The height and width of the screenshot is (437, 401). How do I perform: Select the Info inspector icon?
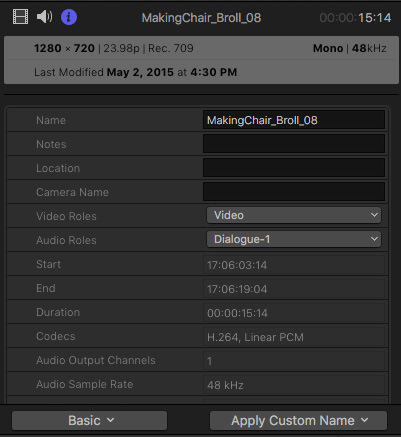pos(69,17)
